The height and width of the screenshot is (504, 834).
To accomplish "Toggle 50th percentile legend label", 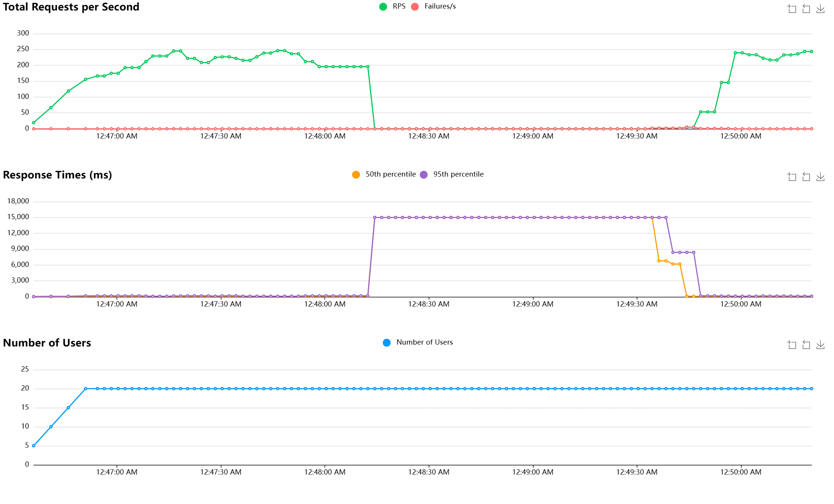I will pos(390,174).
